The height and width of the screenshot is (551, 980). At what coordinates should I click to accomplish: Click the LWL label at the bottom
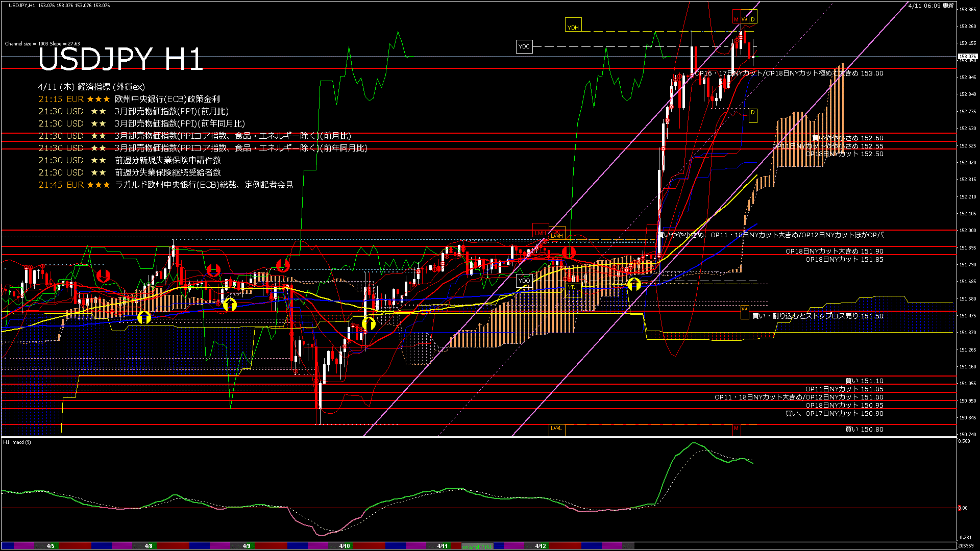[556, 429]
